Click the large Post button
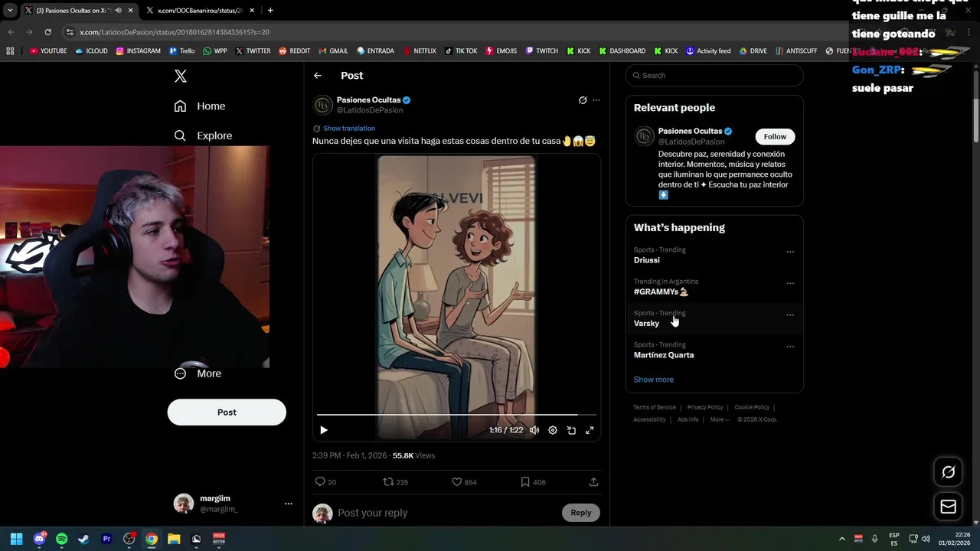Screen dimensions: 980x551 pyautogui.click(x=227, y=412)
